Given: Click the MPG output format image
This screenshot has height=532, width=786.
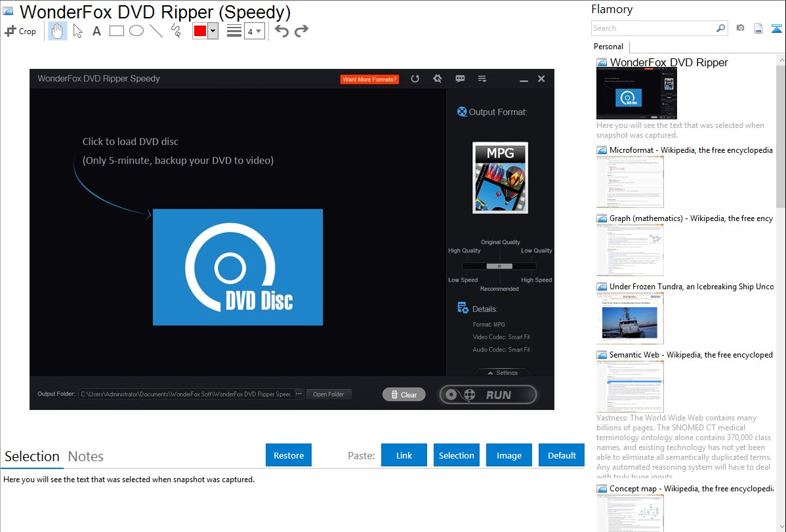Looking at the screenshot, I should tap(501, 178).
